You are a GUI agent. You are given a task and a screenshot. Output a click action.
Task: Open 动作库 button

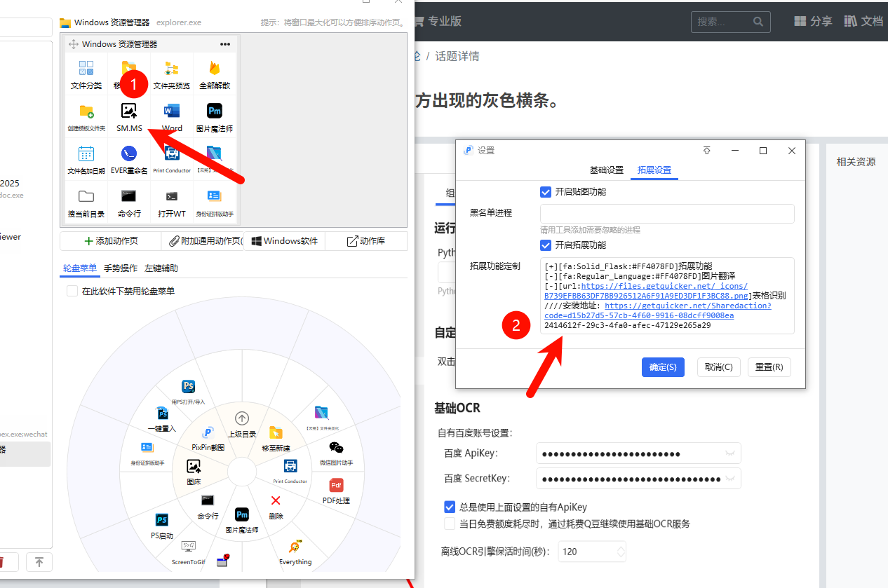(x=366, y=241)
